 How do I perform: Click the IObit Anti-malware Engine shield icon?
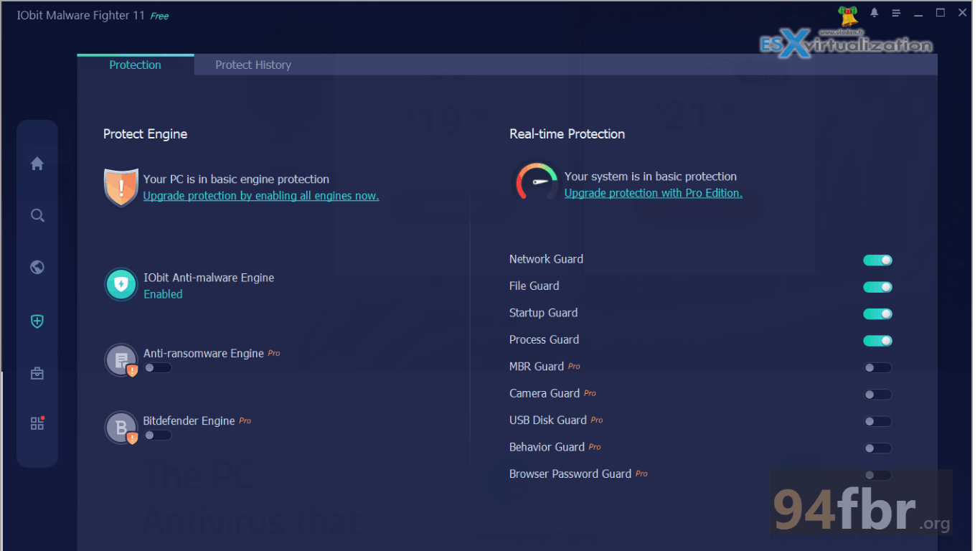[x=121, y=285]
